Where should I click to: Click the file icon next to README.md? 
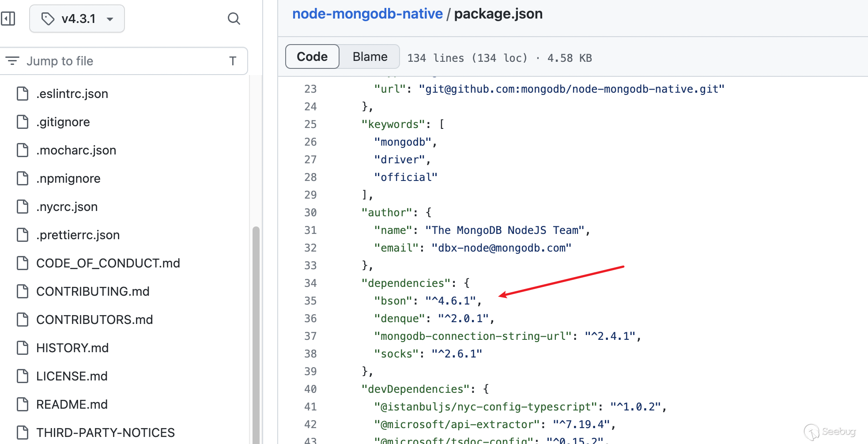tap(23, 404)
